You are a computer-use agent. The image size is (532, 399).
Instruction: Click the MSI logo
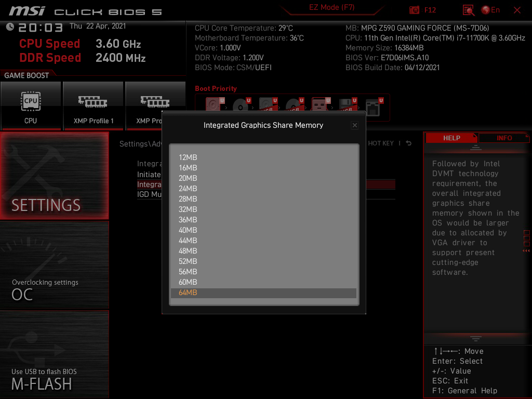(x=27, y=11)
